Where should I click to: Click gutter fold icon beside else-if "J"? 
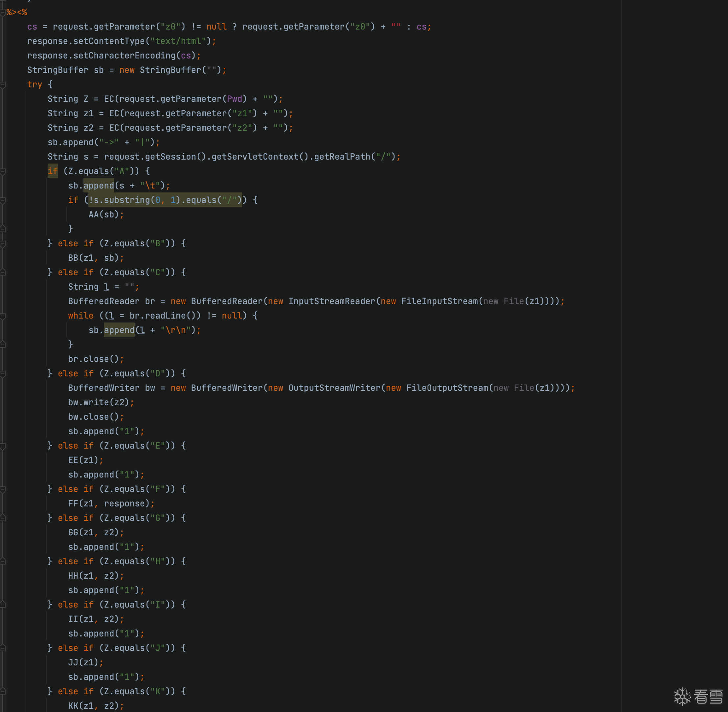3,648
